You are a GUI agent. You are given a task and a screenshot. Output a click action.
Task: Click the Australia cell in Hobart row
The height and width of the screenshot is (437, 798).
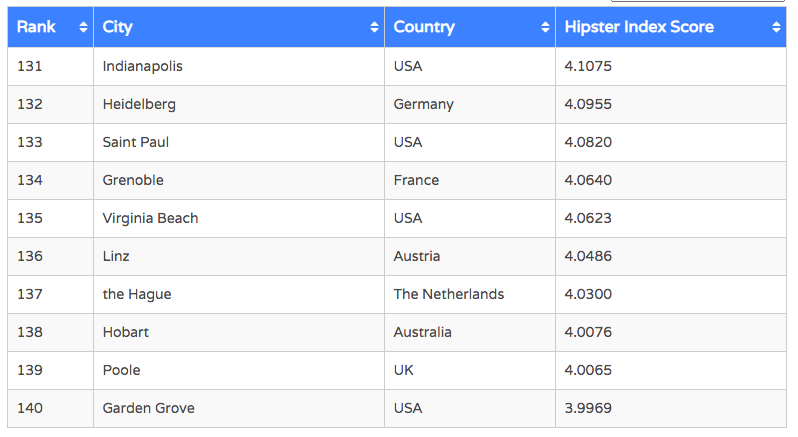pyautogui.click(x=423, y=332)
